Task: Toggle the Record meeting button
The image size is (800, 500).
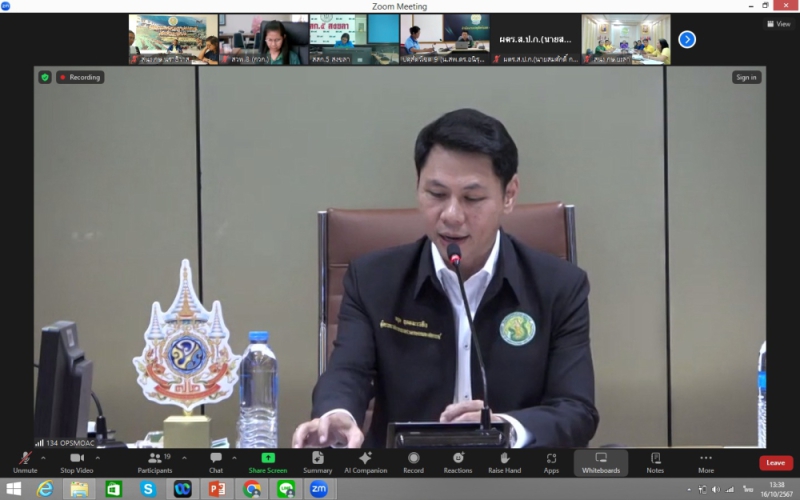Action: tap(413, 459)
